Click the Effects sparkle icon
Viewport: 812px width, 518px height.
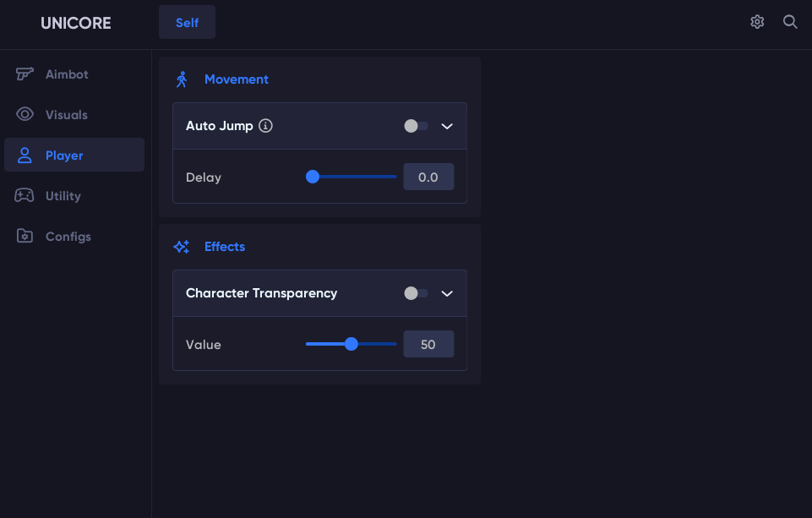click(182, 247)
